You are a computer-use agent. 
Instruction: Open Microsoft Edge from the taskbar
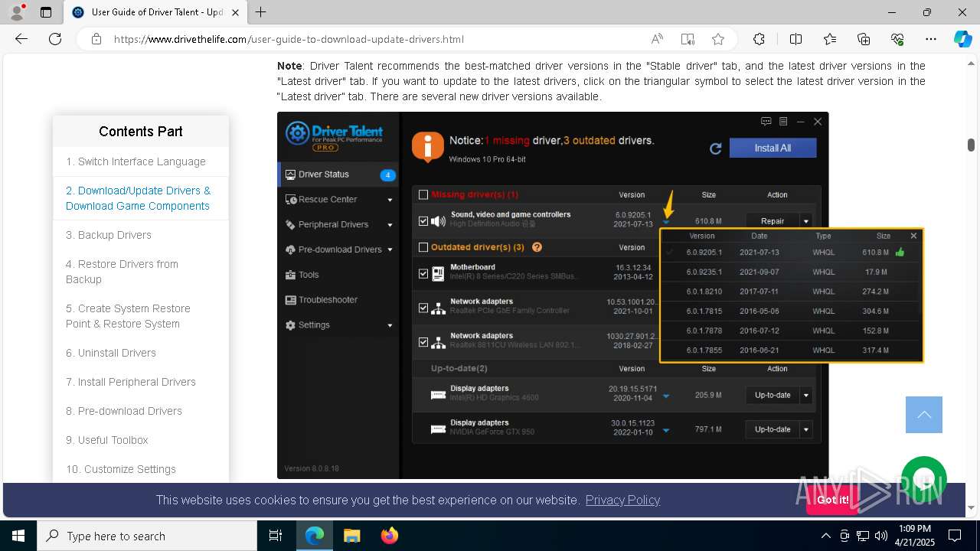315,536
